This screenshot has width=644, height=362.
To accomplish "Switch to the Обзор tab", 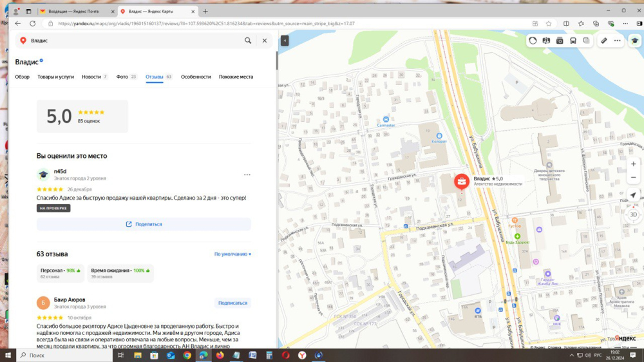I will tap(22, 77).
